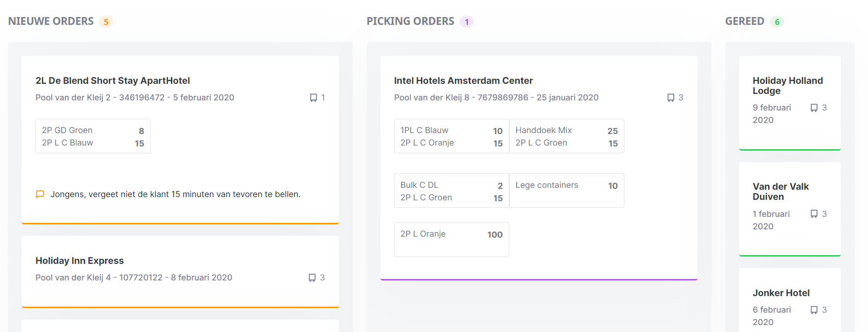This screenshot has width=868, height=332.
Task: Open Holiday Inn Express order title
Action: pyautogui.click(x=80, y=261)
